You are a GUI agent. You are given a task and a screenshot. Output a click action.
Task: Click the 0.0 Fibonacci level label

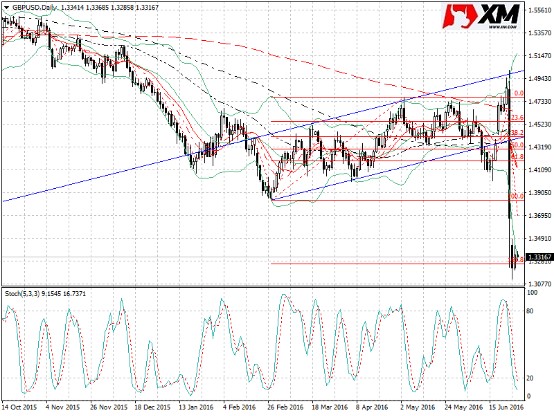[518, 94]
